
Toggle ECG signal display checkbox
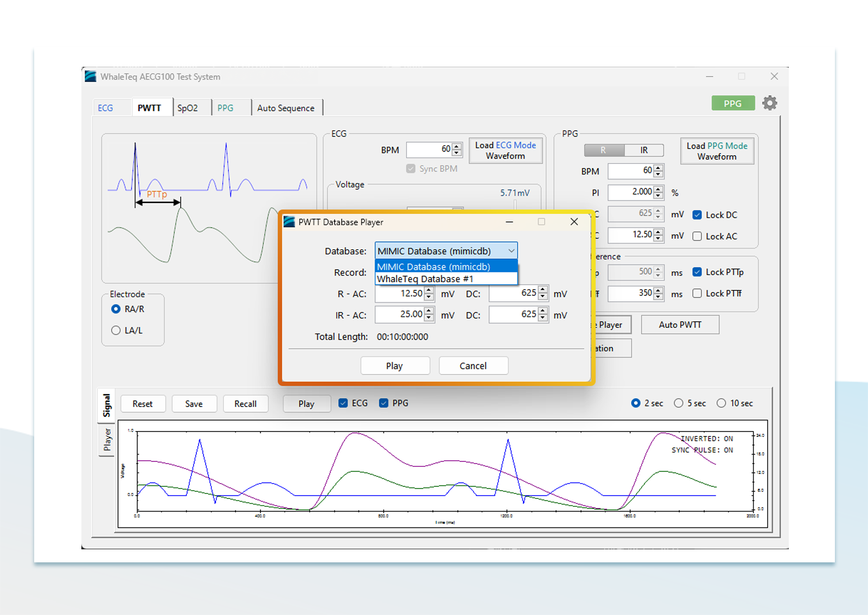(x=343, y=403)
